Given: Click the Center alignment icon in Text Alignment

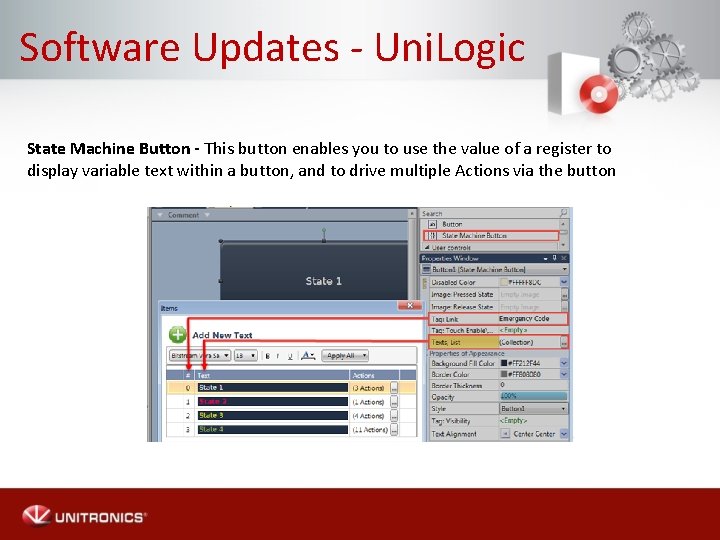Looking at the screenshot, I should [505, 433].
